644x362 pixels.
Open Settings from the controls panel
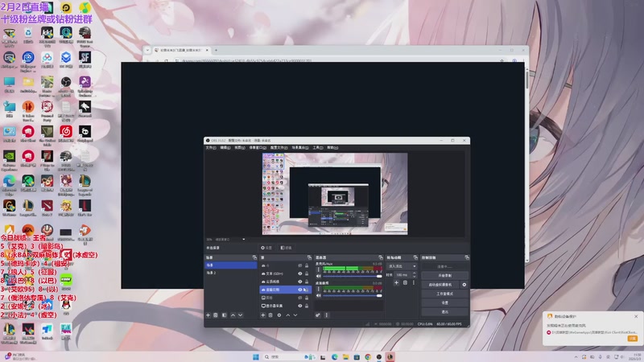pos(445,303)
